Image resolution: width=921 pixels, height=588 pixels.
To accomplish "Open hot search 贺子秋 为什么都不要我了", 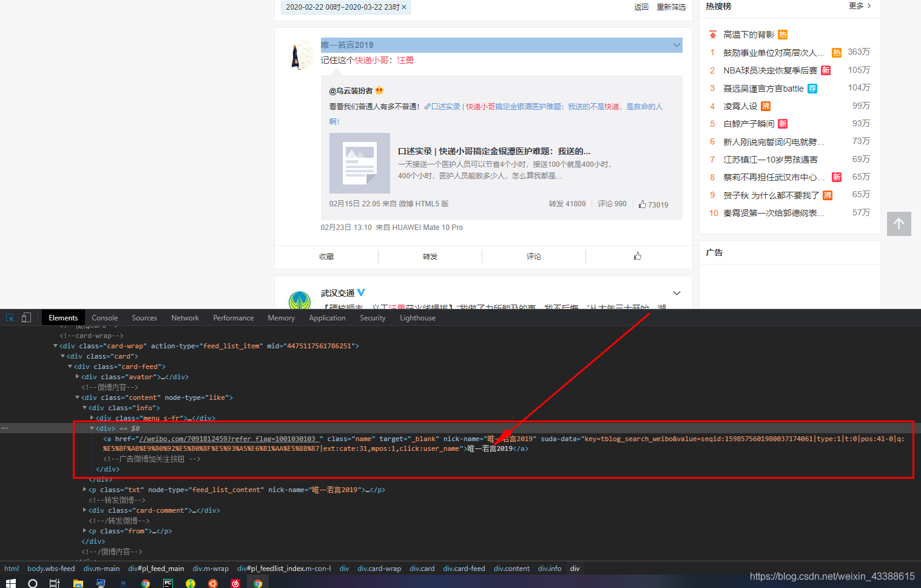I will pyautogui.click(x=771, y=195).
